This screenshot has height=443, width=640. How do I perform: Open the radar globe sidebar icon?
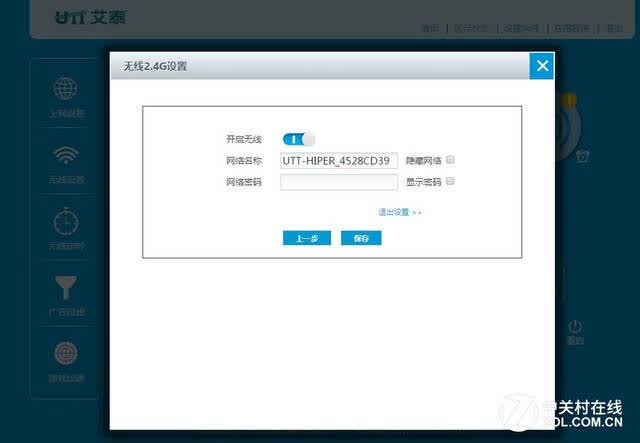tap(66, 353)
